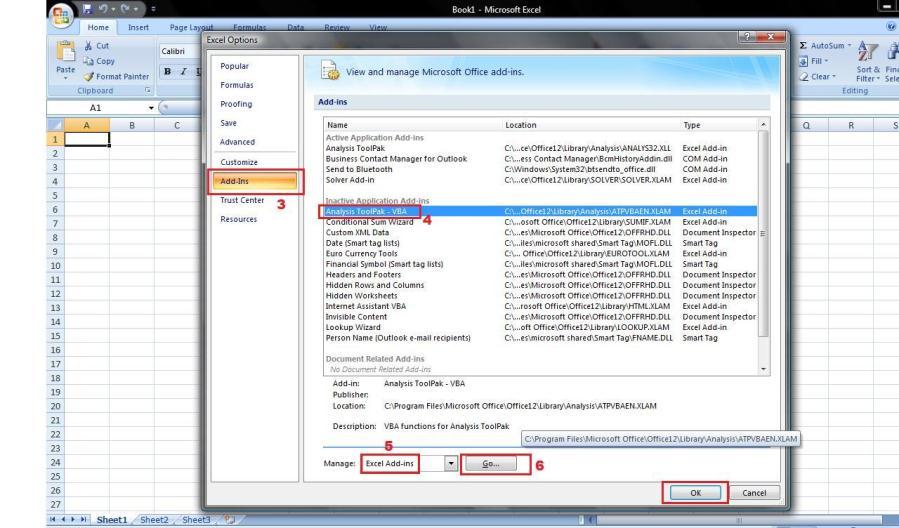This screenshot has height=528, width=899.
Task: Click the Cut scissors icon
Action: (x=88, y=45)
